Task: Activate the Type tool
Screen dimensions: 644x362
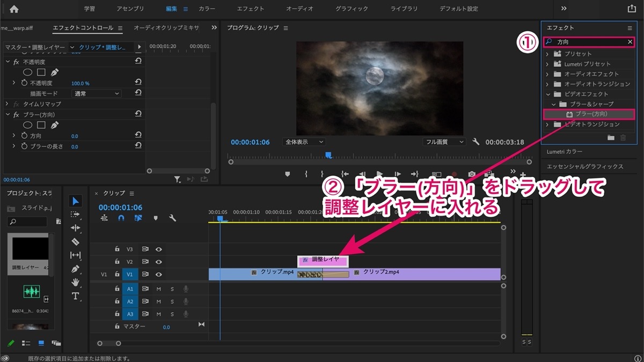Action: [x=76, y=296]
